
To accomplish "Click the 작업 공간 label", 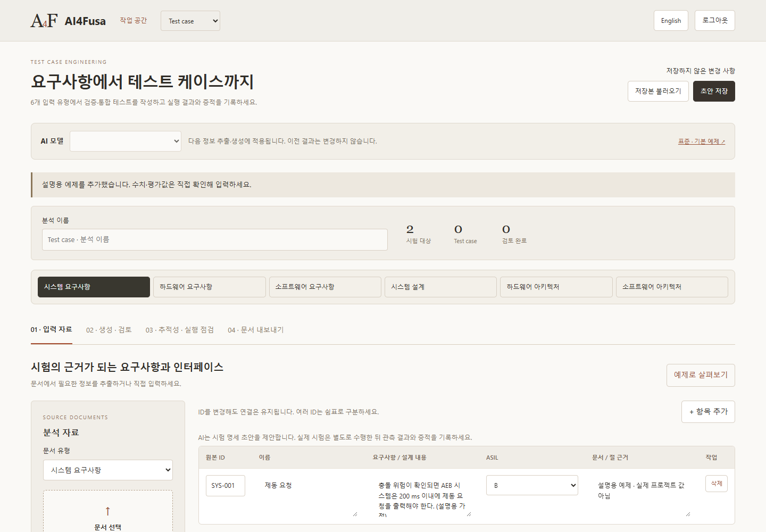I will (x=133, y=20).
